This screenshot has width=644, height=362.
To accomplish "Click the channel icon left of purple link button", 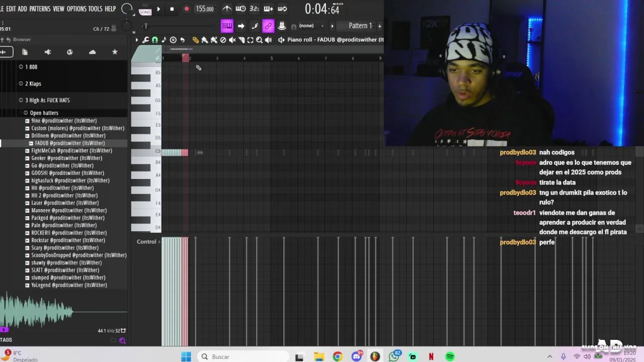I will click(x=255, y=26).
